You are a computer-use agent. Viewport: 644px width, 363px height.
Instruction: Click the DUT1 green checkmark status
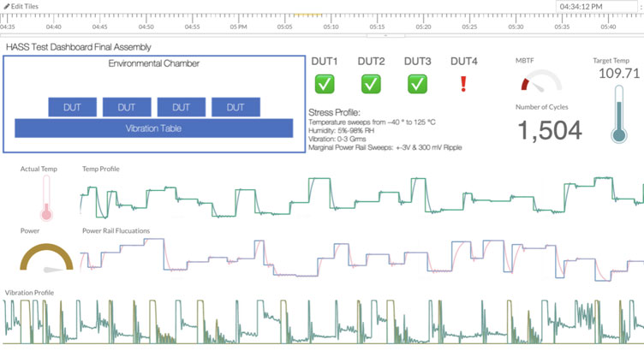(325, 84)
